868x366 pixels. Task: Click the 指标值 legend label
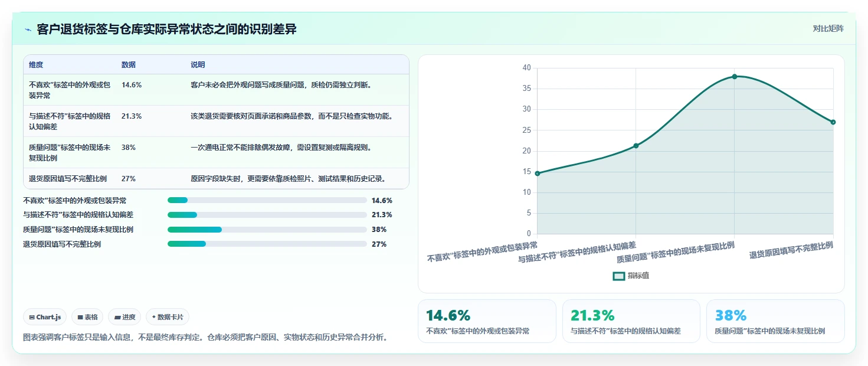(x=638, y=276)
